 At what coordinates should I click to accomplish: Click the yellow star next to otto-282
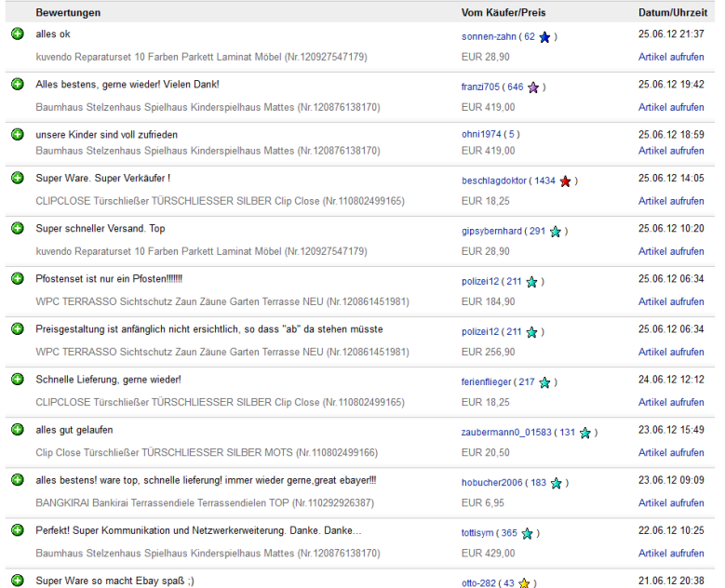tap(524, 583)
